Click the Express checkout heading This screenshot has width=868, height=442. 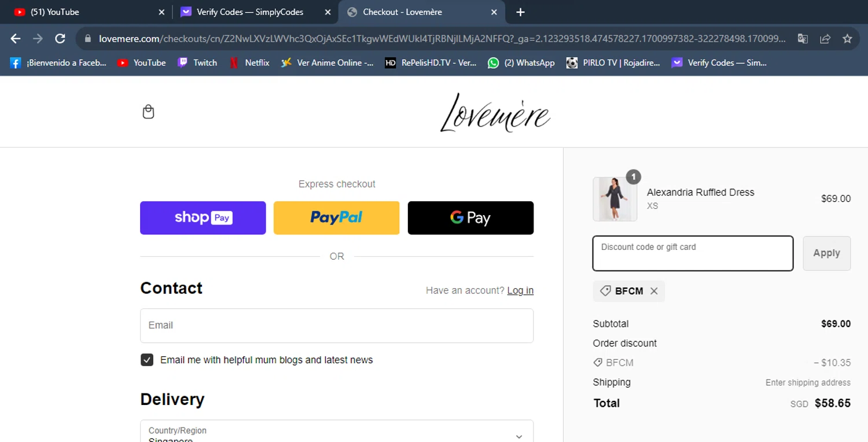337,184
